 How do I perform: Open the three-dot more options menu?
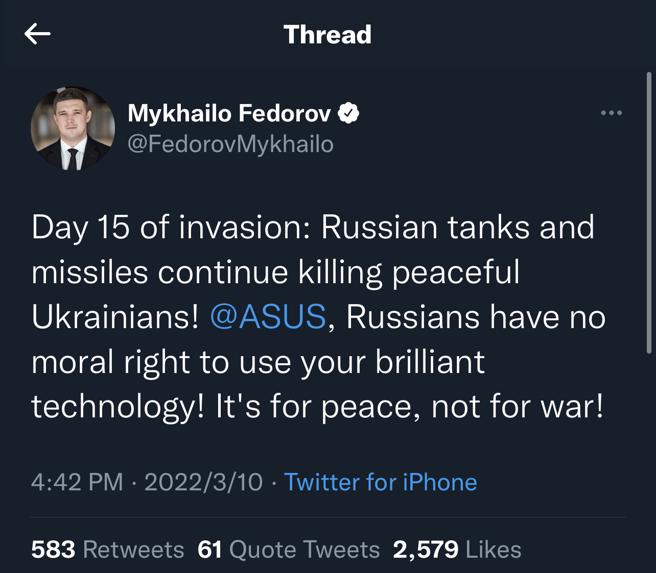[x=611, y=113]
